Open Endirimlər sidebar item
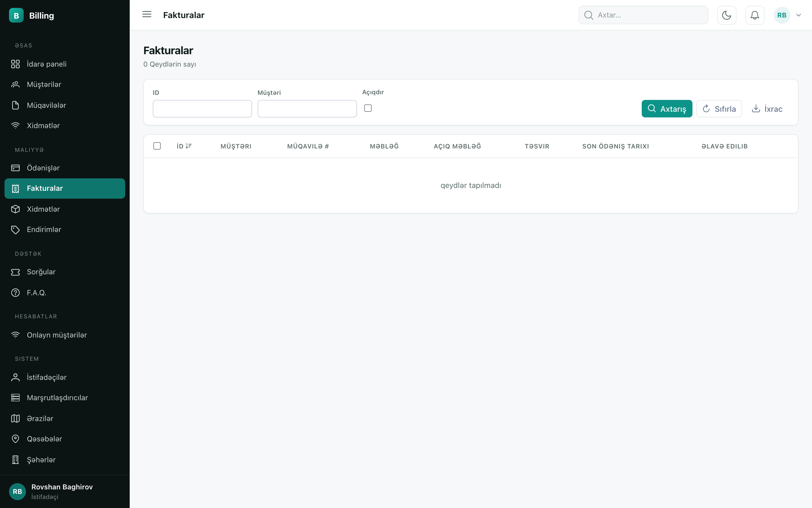The image size is (812, 508). (x=65, y=229)
